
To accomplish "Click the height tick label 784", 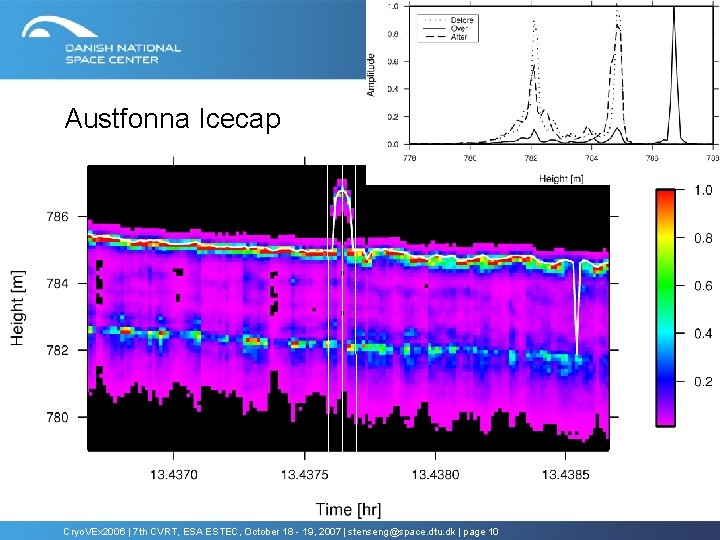I will [x=57, y=283].
